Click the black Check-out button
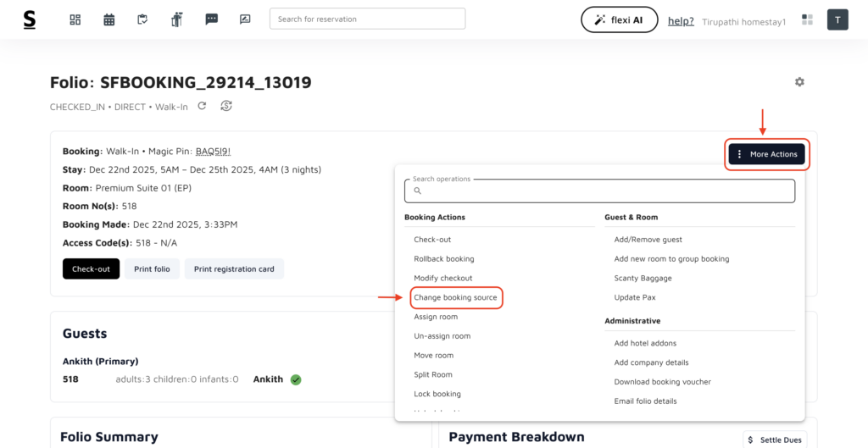The height and width of the screenshot is (448, 868). pyautogui.click(x=91, y=269)
